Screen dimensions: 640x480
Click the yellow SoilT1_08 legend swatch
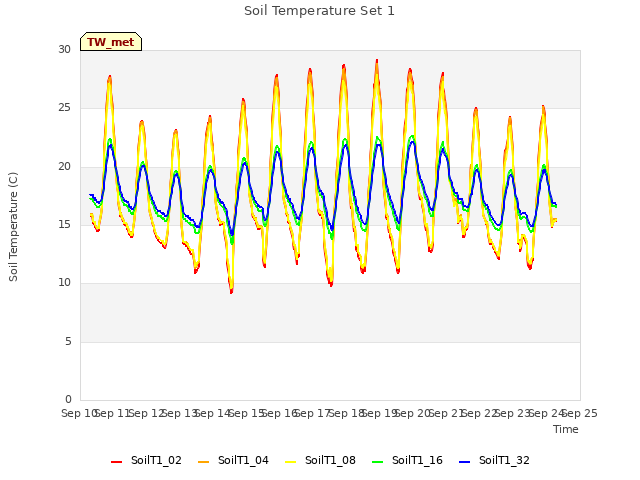[x=290, y=462]
